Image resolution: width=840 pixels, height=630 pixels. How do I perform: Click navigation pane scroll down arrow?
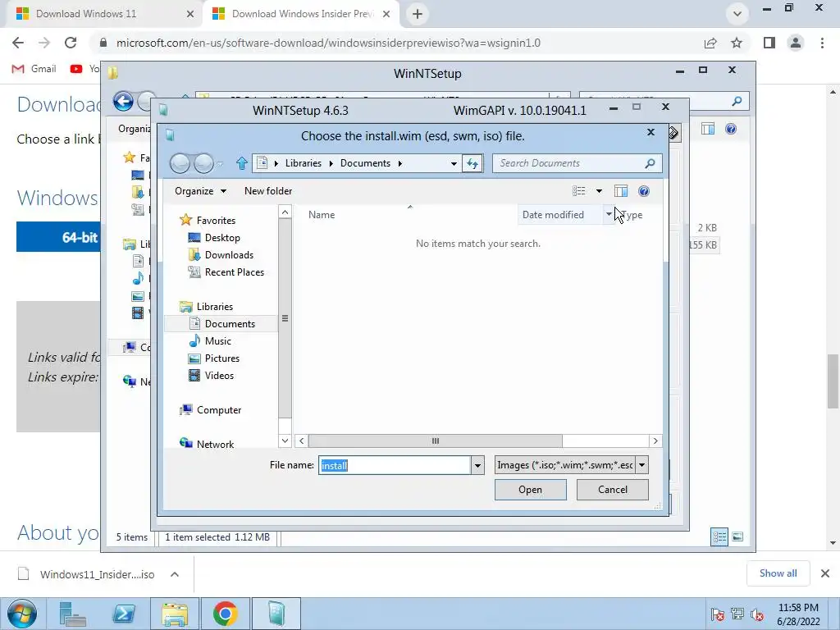tap(285, 441)
